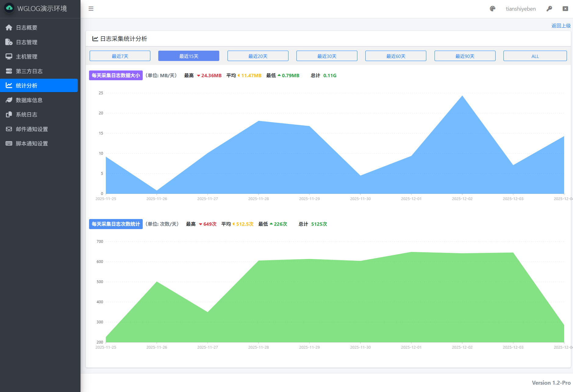573x392 pixels.
Task: Select the 最近7天 range button
Action: [120, 56]
